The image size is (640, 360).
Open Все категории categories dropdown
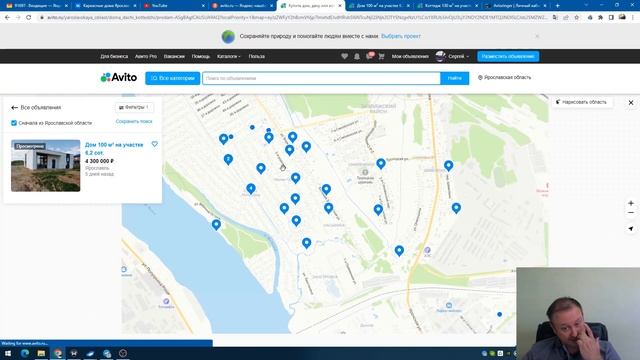tap(173, 78)
